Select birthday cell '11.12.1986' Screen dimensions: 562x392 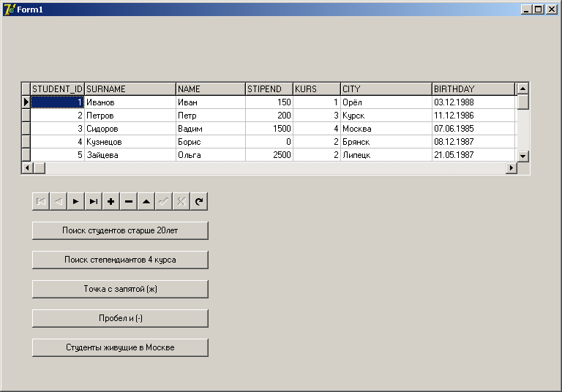click(473, 116)
